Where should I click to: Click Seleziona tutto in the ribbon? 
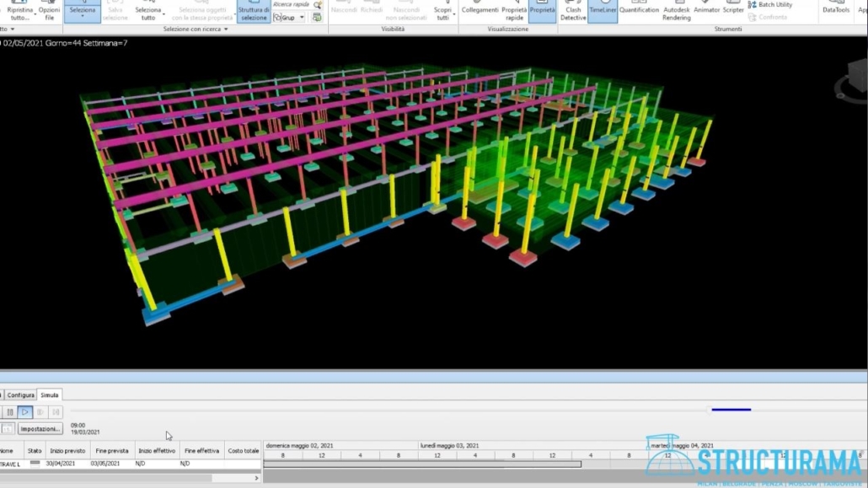click(148, 11)
